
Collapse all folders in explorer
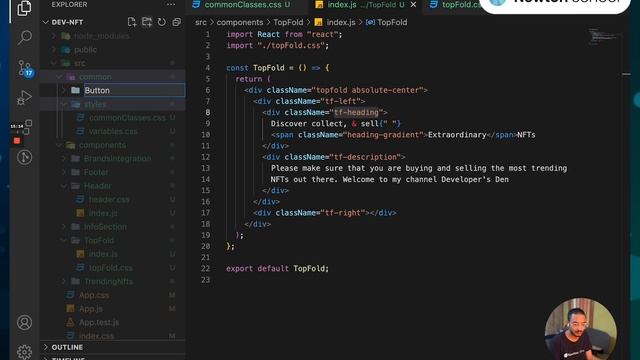pos(176,22)
